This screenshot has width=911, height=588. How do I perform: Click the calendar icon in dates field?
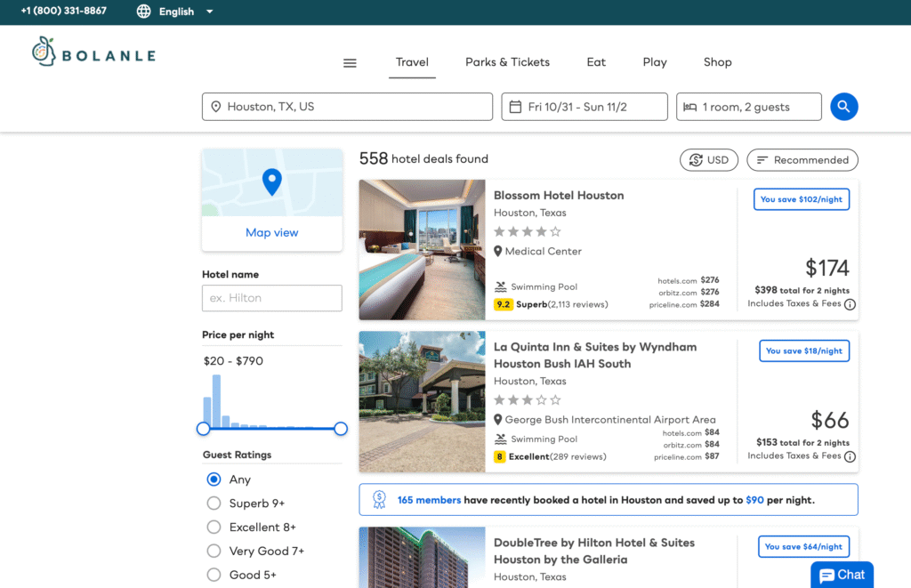point(515,107)
